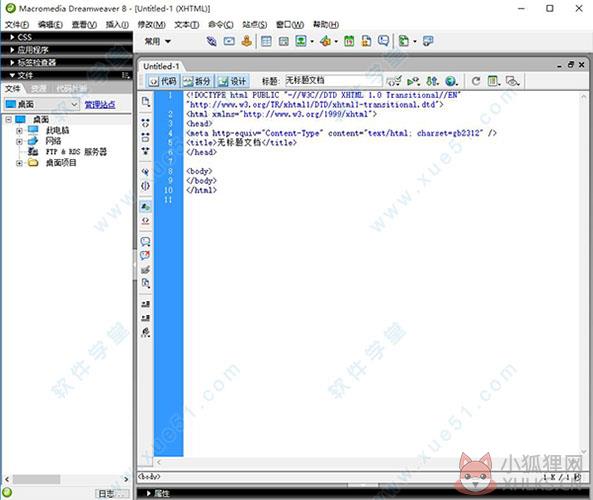593x500 pixels.
Task: Expand the 应用程序 panel group
Action: pyautogui.click(x=12, y=50)
